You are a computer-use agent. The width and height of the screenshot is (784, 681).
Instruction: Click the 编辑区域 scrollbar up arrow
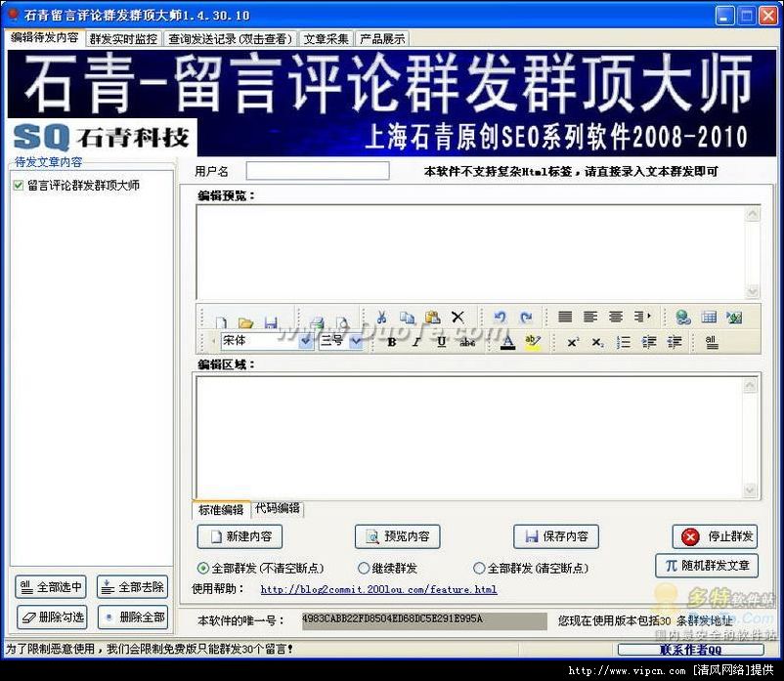click(750, 385)
